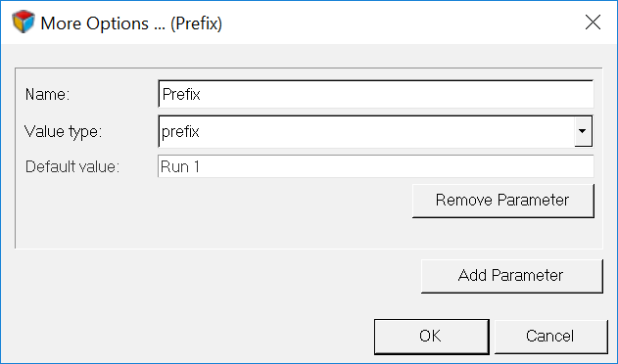
Task: Cancel the More Options dialog
Action: tap(550, 336)
